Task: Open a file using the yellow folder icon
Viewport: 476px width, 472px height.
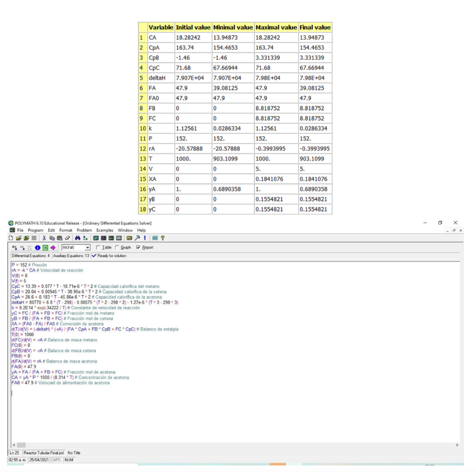Action: (19, 238)
